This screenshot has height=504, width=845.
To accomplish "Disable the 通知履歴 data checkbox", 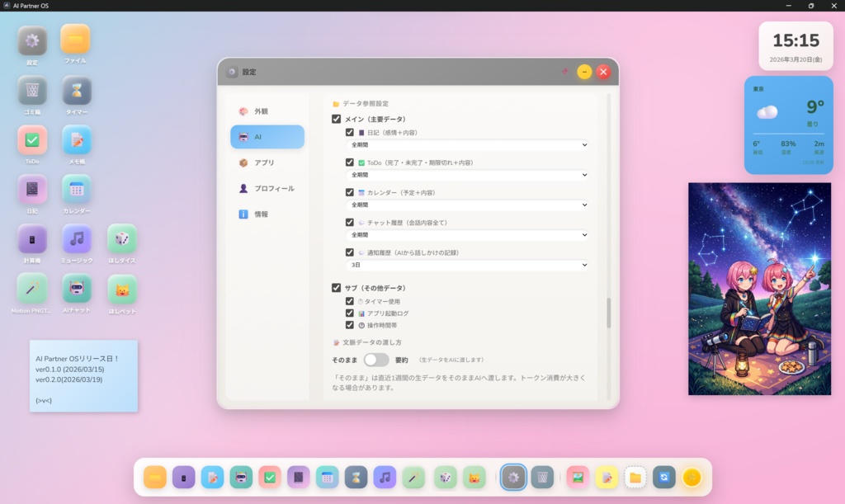I will coord(349,252).
